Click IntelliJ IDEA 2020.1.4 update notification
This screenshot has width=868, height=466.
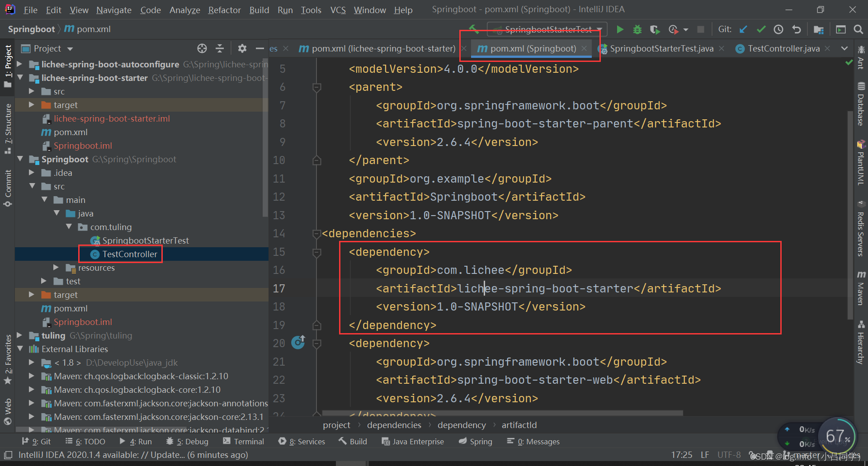tap(133, 455)
